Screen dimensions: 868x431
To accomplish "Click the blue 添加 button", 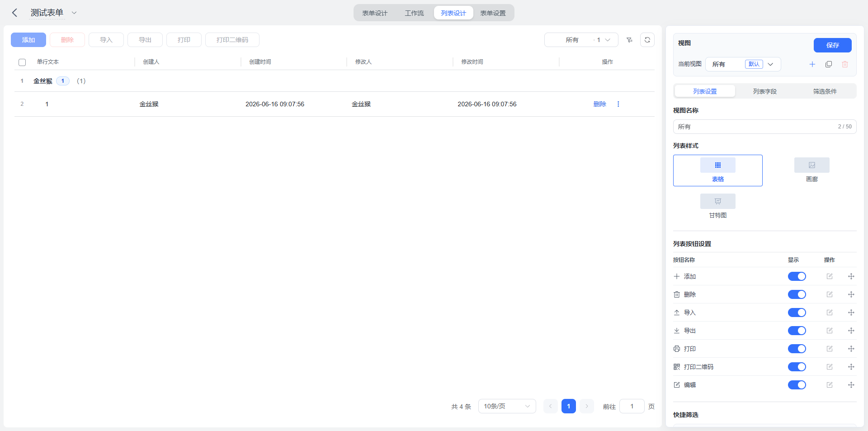I will (28, 40).
